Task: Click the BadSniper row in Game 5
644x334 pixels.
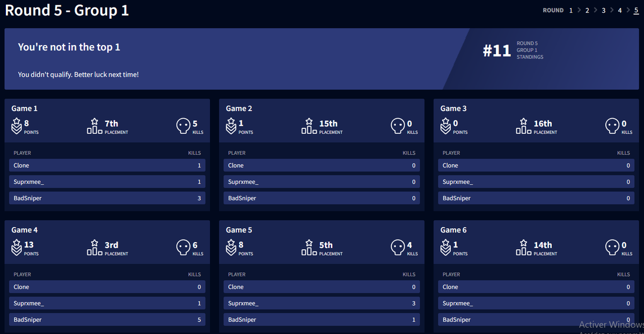Action: tap(322, 320)
